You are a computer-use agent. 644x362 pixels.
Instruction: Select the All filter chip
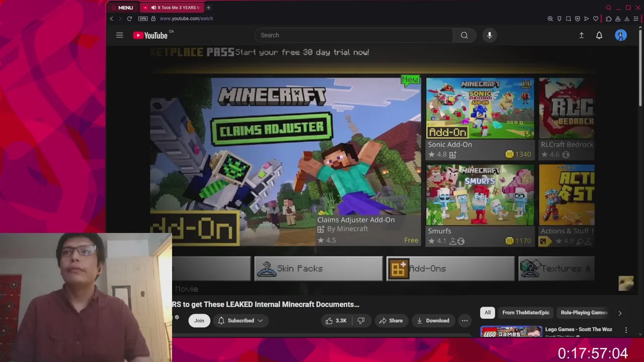click(488, 313)
